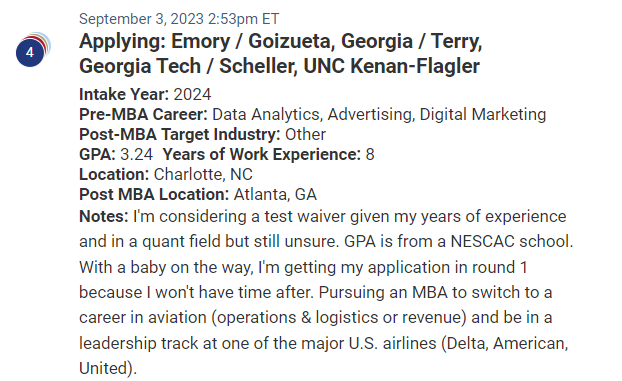This screenshot has height=381, width=622.
Task: Click the "Notes:" label
Action: click(x=104, y=216)
